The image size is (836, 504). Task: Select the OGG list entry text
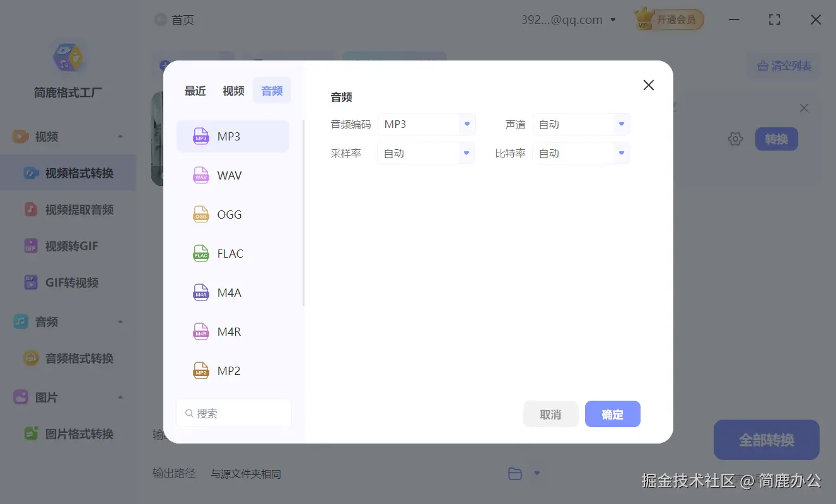[x=229, y=215]
